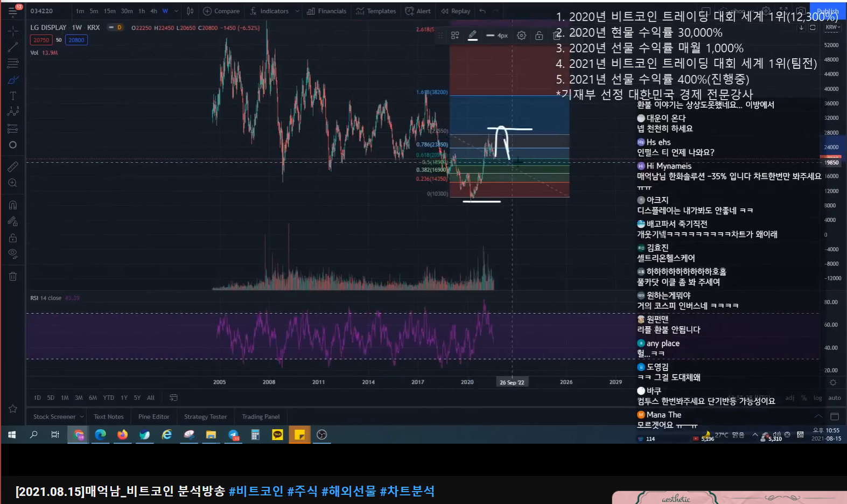Select the ruler measure tool

point(13,167)
